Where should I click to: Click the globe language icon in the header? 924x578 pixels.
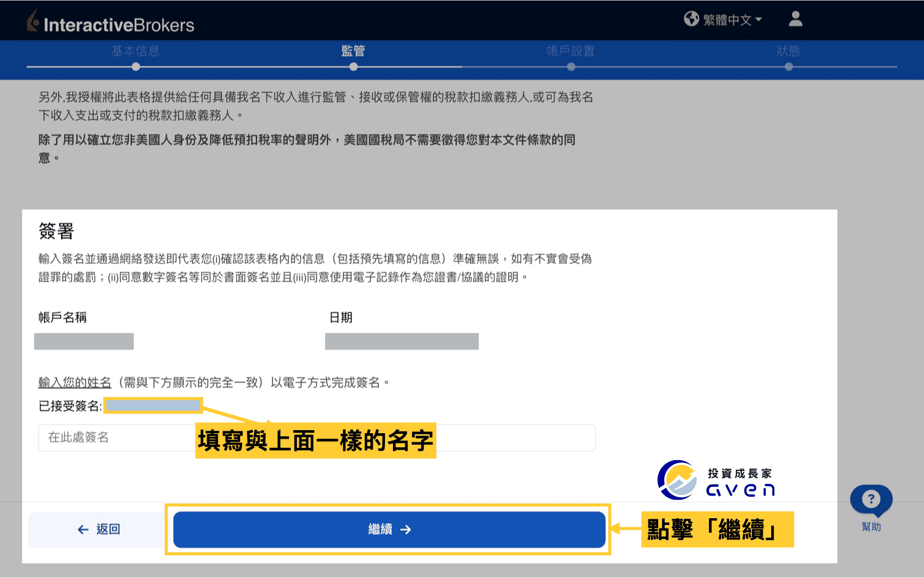(691, 19)
